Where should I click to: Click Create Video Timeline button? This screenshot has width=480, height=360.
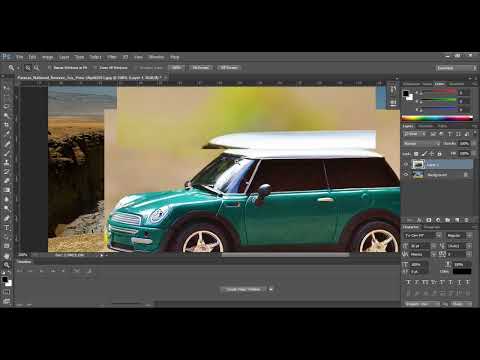pos(243,289)
